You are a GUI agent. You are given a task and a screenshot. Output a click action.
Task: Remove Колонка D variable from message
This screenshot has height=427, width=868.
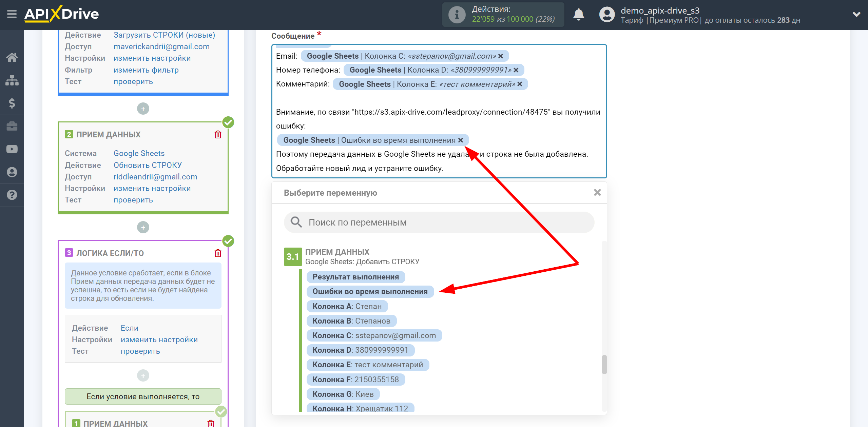click(x=516, y=70)
